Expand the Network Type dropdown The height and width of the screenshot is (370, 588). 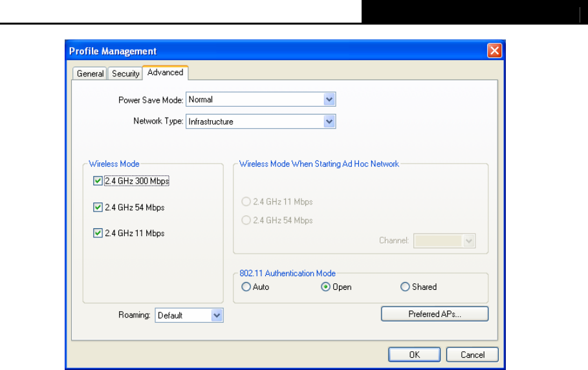[261, 122]
